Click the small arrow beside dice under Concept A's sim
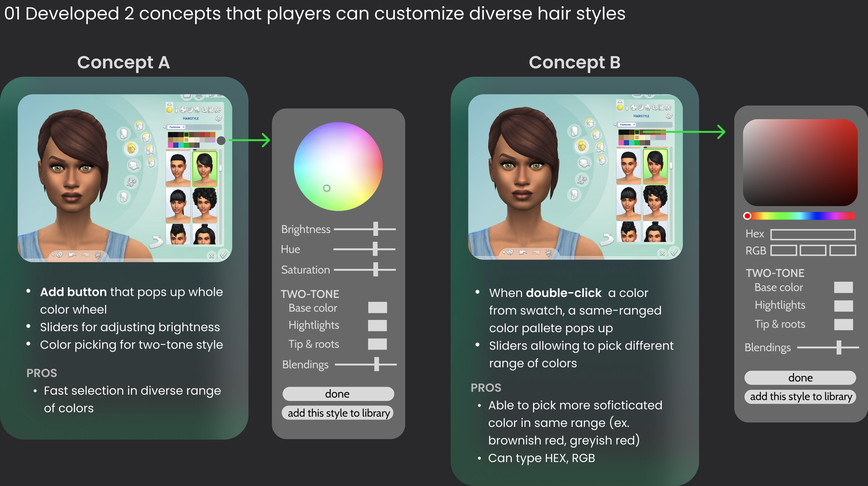Screen dimensions: 868x486 click(x=53, y=255)
